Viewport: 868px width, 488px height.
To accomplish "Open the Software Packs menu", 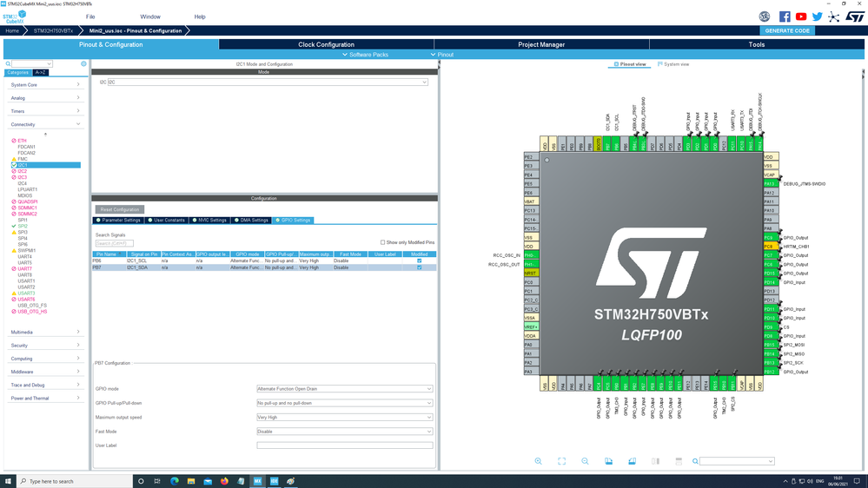I will [365, 54].
